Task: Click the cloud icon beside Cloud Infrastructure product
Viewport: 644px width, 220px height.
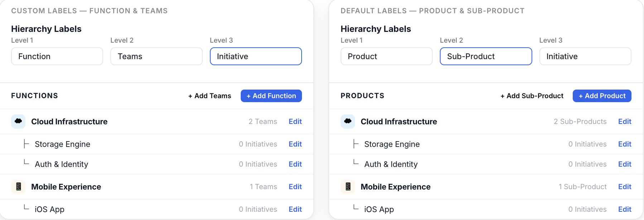Action: [347, 121]
